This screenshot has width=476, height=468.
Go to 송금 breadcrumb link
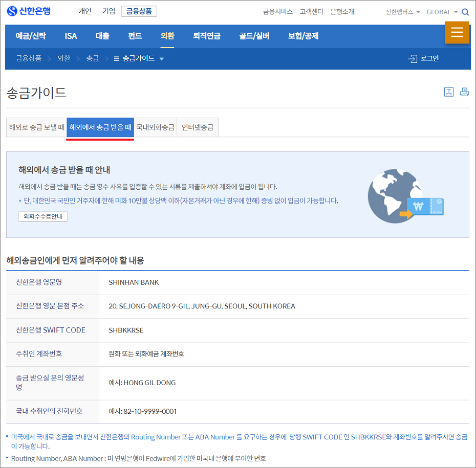pyautogui.click(x=93, y=58)
